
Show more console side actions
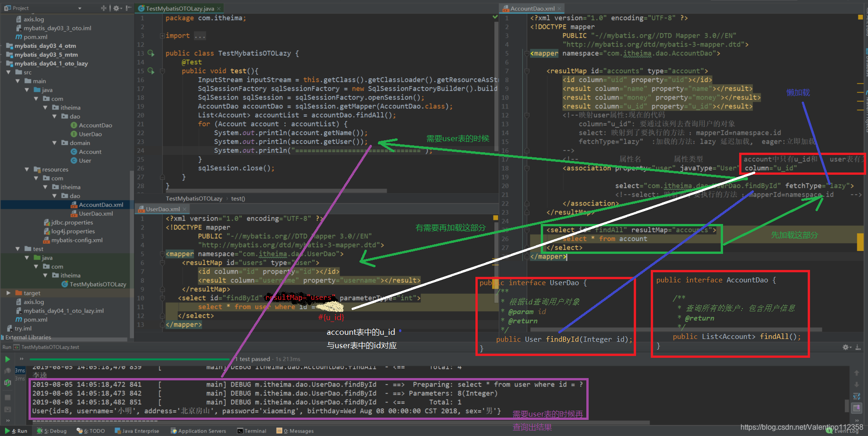coord(856,420)
